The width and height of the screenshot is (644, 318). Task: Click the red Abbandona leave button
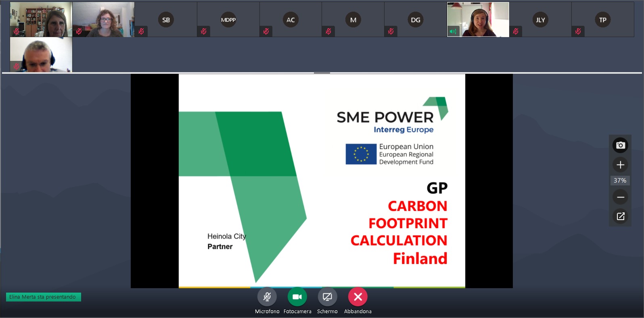tap(358, 297)
